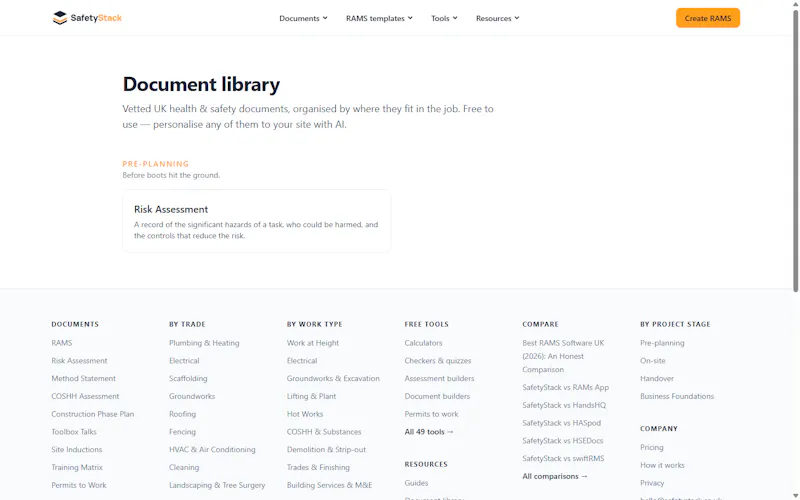Viewport: 800px width, 500px height.
Task: Go to Method Statement footer link
Action: tap(83, 379)
